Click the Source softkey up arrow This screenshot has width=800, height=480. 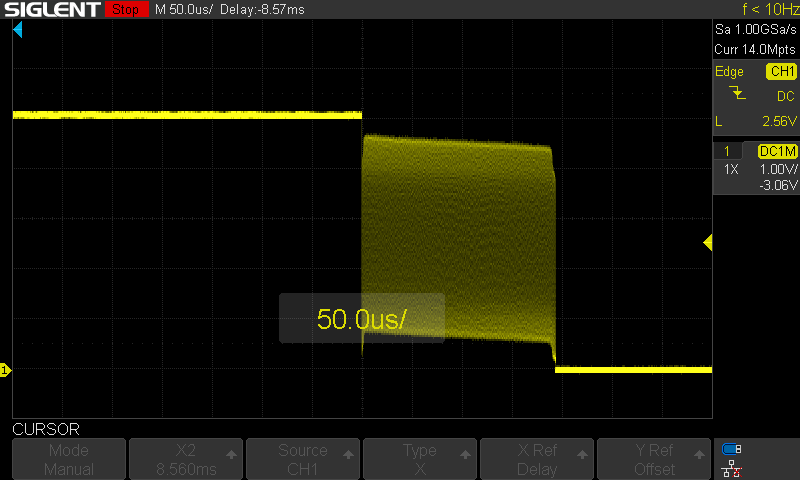348,454
